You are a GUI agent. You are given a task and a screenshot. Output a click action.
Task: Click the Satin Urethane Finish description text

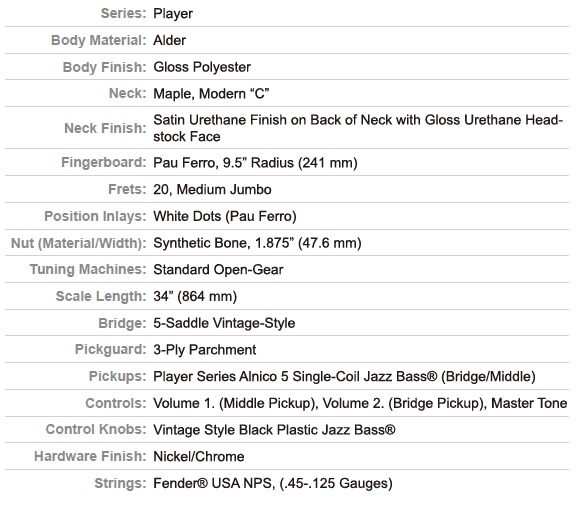click(358, 128)
